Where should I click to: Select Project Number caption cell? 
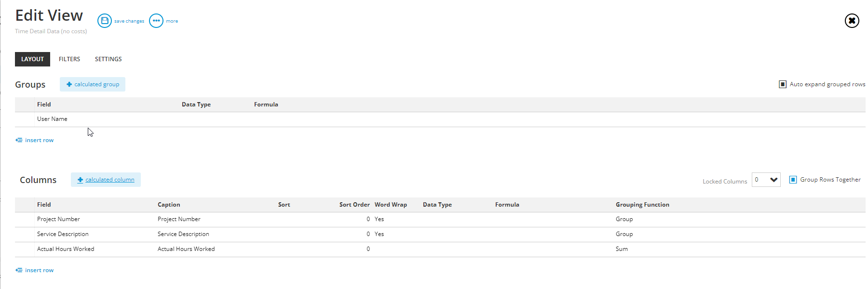179,219
